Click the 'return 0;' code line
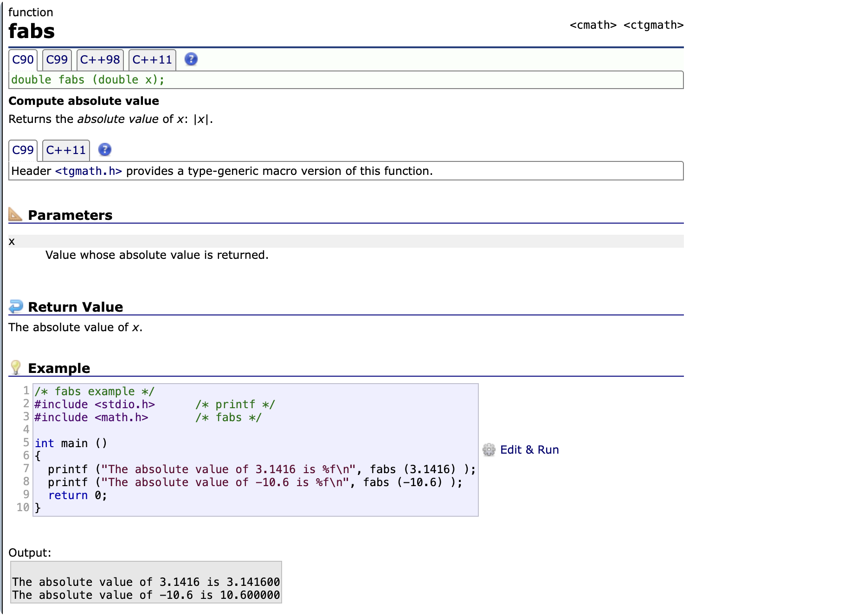This screenshot has width=863, height=616. (77, 495)
